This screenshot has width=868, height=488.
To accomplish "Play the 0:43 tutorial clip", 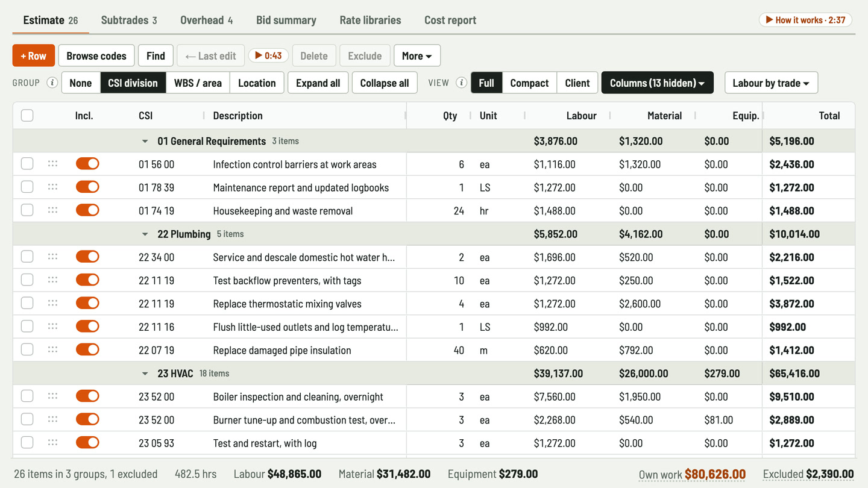I will pyautogui.click(x=268, y=56).
